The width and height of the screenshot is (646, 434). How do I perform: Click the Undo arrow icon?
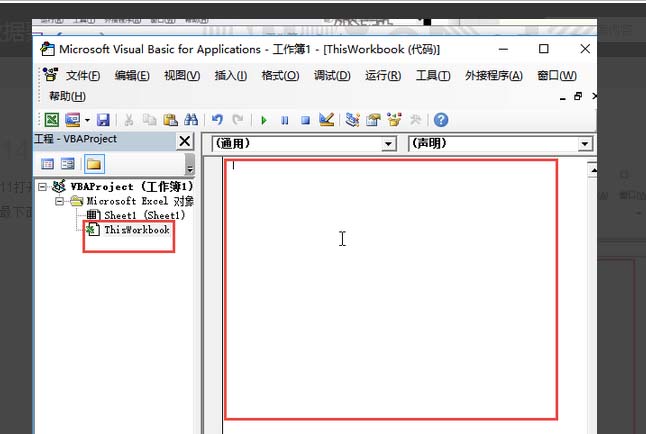pyautogui.click(x=217, y=120)
